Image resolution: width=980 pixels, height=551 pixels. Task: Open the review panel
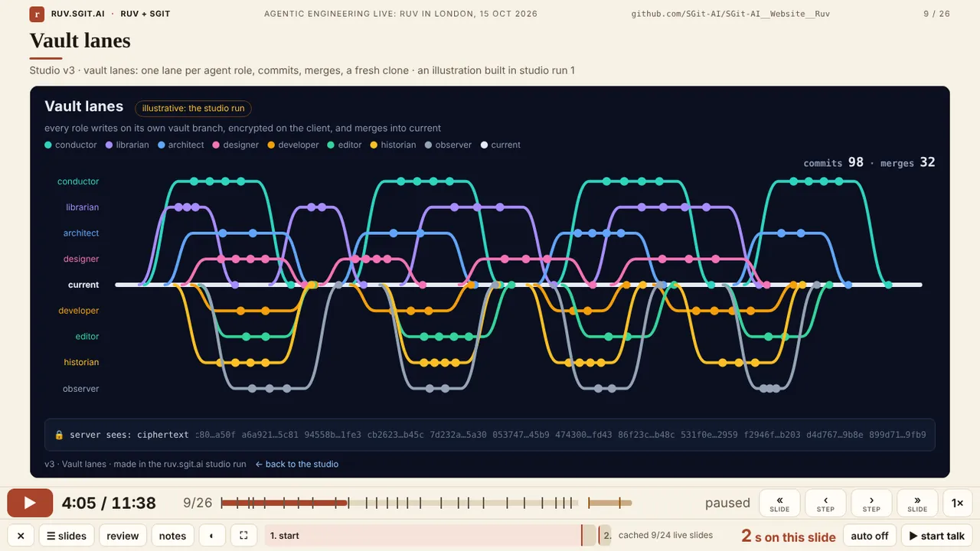122,536
